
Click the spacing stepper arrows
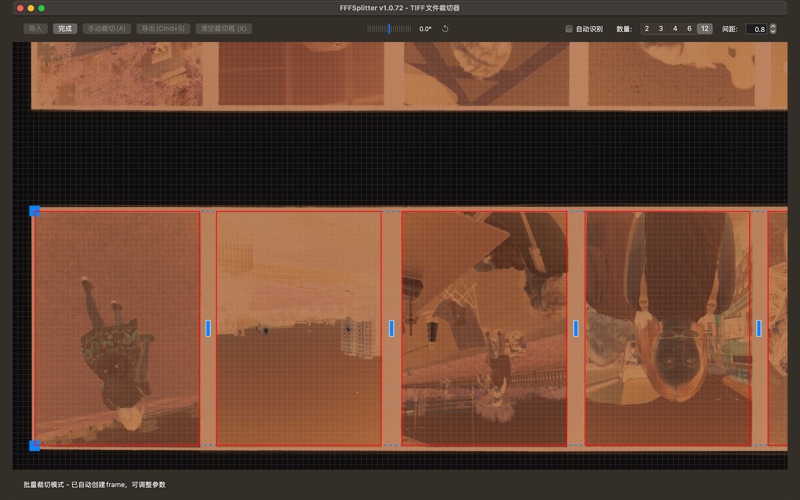coord(773,29)
